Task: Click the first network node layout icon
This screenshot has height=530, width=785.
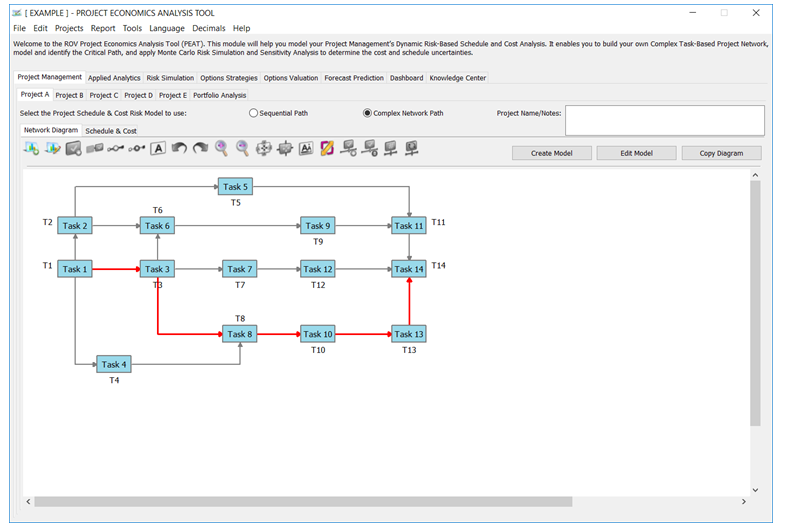Action: click(348, 148)
